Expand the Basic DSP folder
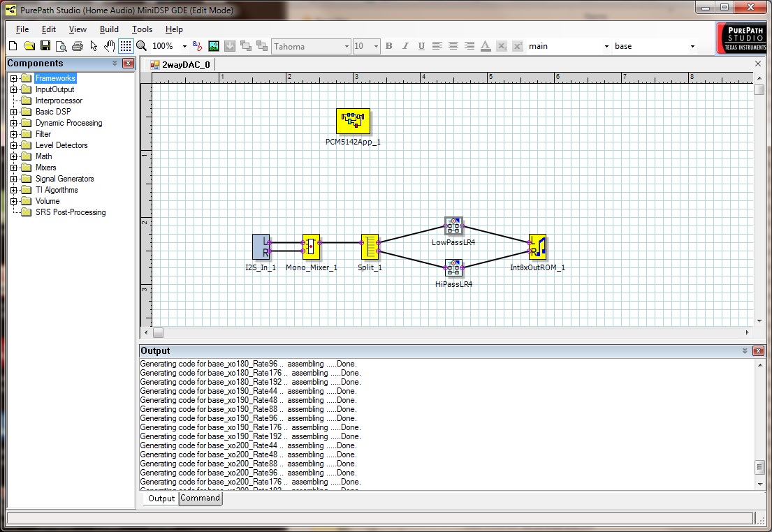Viewport: 772px width, 532px height. pos(13,112)
